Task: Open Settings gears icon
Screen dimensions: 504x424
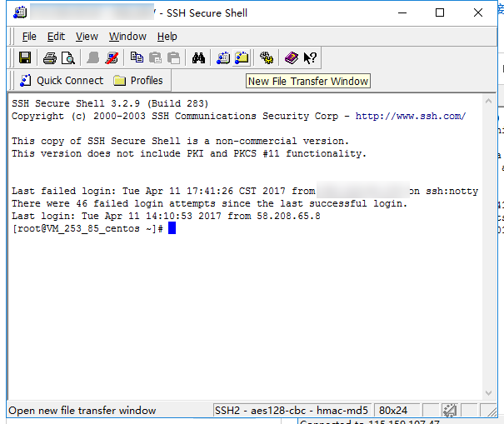Action: coord(267,57)
